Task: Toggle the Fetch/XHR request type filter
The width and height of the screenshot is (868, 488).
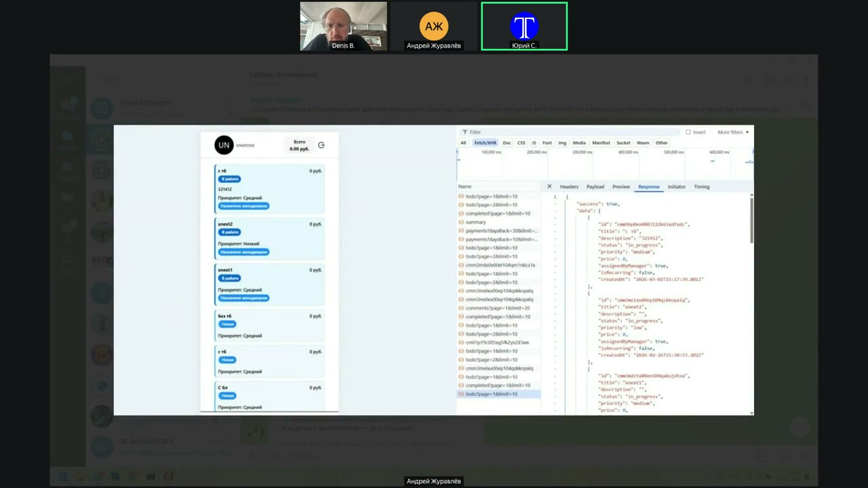Action: point(485,143)
